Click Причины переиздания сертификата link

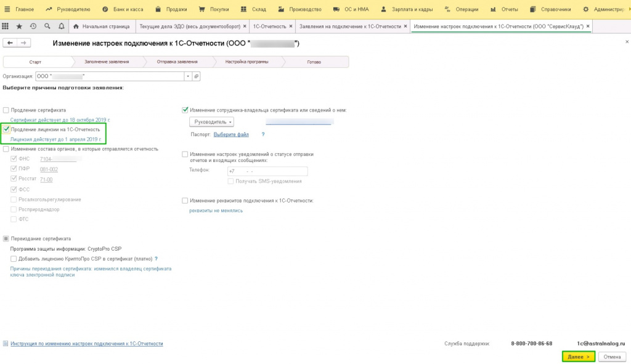pos(91,272)
